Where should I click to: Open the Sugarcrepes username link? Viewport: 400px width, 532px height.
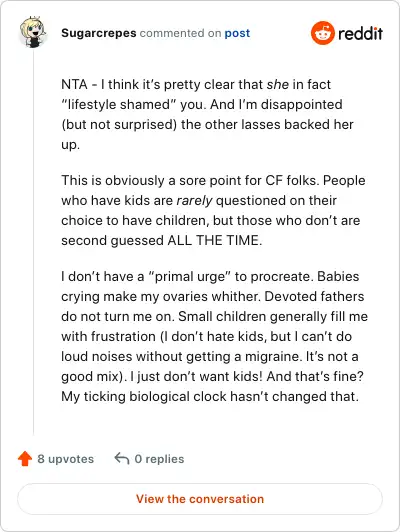pyautogui.click(x=99, y=33)
